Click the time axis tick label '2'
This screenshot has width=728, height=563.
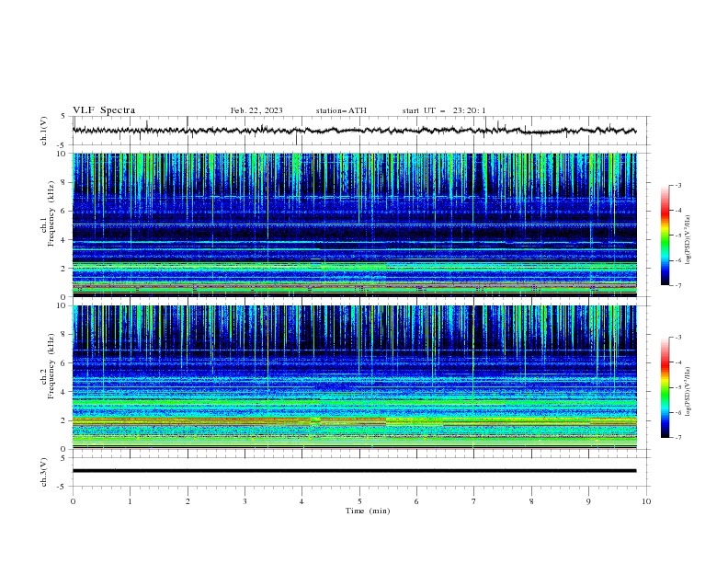click(x=188, y=501)
